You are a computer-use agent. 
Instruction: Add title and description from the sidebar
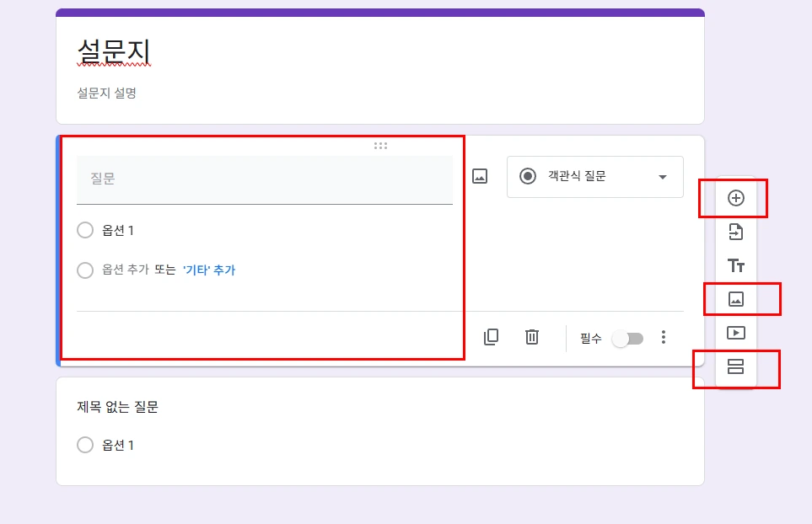[x=736, y=265]
